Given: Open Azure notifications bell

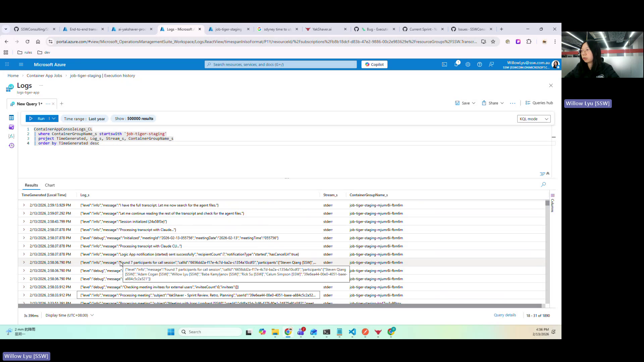Looking at the screenshot, I should pos(456,64).
